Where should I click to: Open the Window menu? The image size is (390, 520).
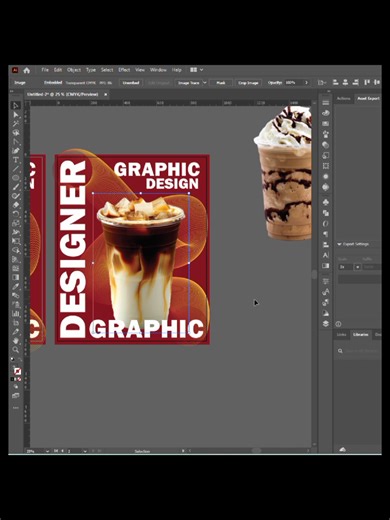(x=158, y=70)
